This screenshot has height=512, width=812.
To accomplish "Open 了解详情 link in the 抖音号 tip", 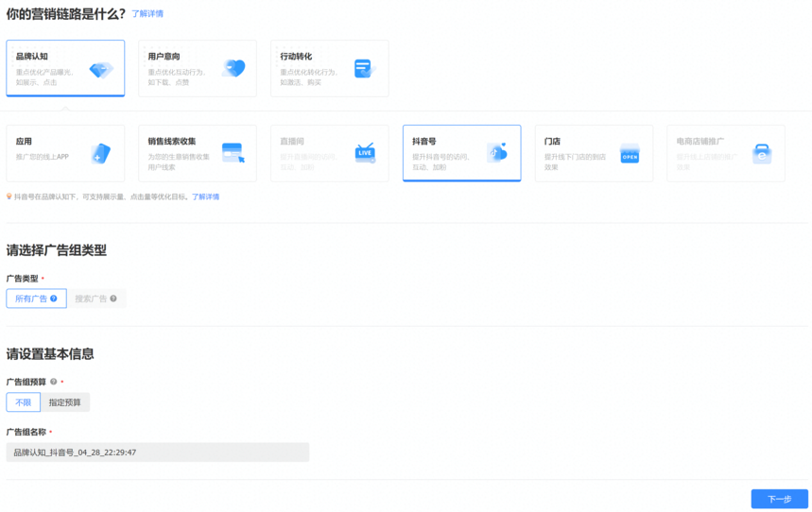I will coord(206,197).
